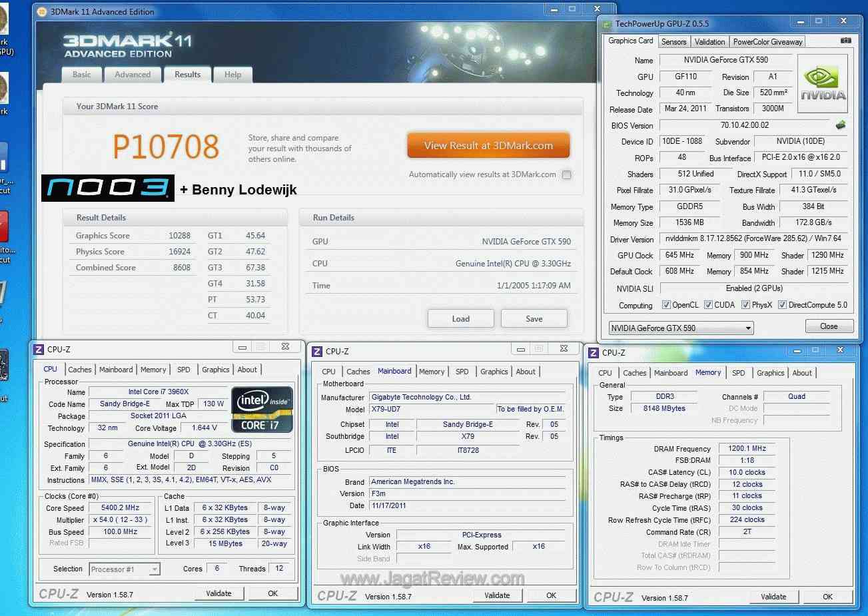Click the Load button in Run Details

click(x=461, y=318)
